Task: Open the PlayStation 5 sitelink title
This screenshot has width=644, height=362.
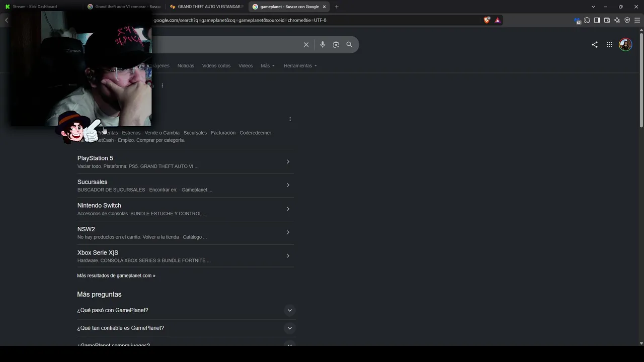Action: (95, 158)
